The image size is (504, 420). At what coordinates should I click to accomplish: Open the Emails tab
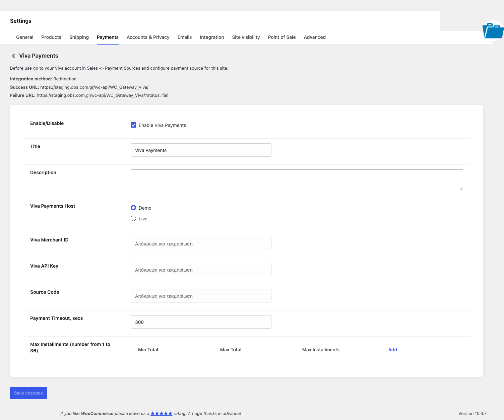[185, 37]
